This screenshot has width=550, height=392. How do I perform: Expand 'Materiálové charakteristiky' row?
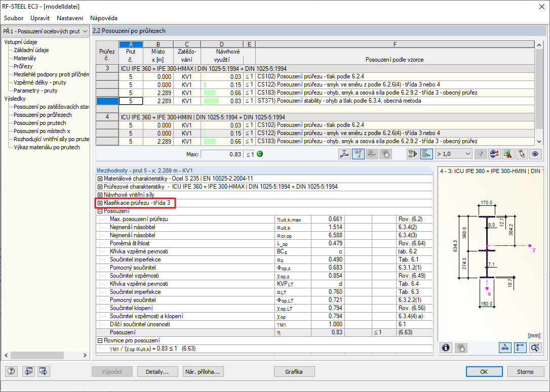point(100,179)
